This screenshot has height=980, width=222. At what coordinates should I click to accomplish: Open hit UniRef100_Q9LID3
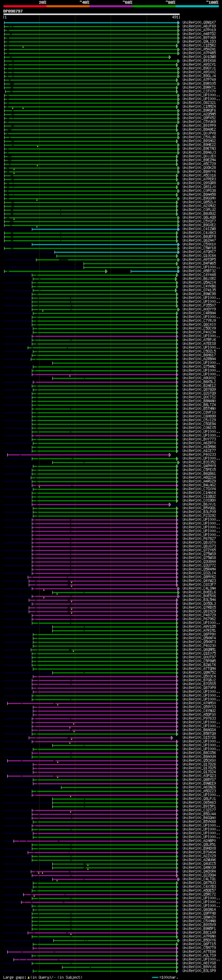[199, 41]
